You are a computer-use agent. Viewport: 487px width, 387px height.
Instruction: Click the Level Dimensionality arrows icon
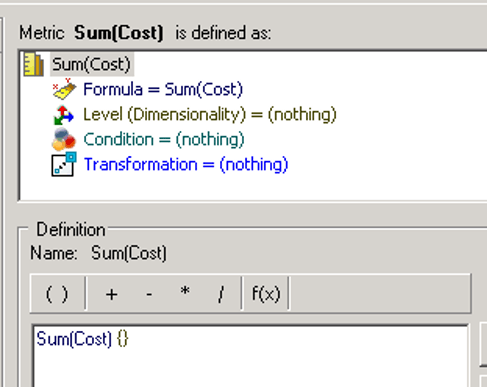click(63, 115)
